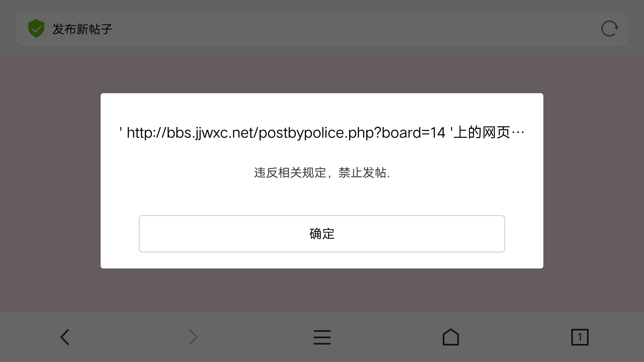Click the truncated ellipsis after 上的网页
This screenshot has width=644, height=362.
click(x=518, y=133)
